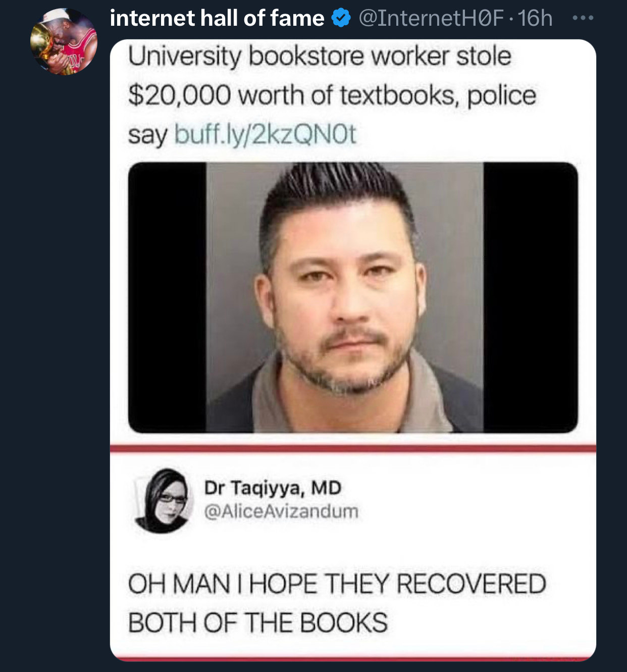The image size is (627, 672).
Task: Click the blue verified checkmark badge
Action: point(341,19)
